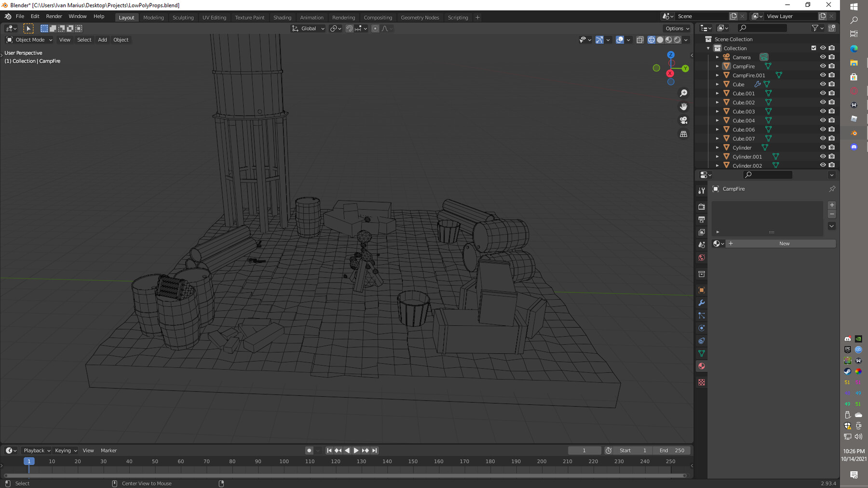Toggle camera view icon in viewport
Viewport: 868px width, 488px height.
[x=683, y=120]
